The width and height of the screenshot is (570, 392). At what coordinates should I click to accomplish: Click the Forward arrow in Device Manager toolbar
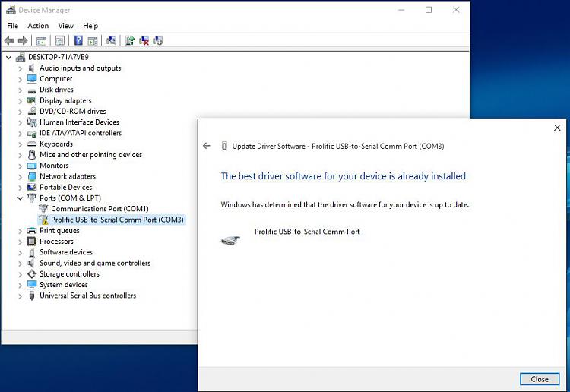point(23,41)
